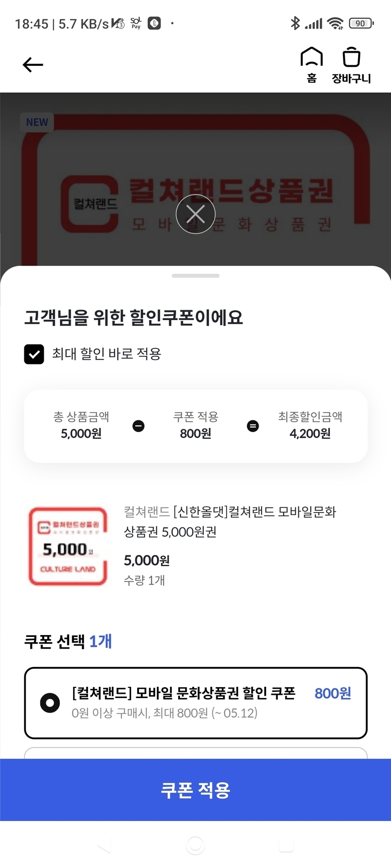391x868 pixels.
Task: Tap the minus circle icon in summary
Action: click(x=138, y=426)
